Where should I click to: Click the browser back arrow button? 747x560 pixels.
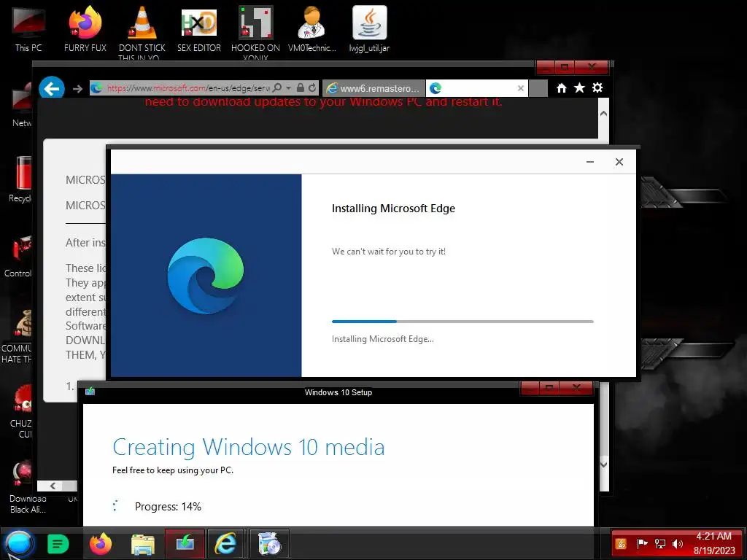(52, 88)
